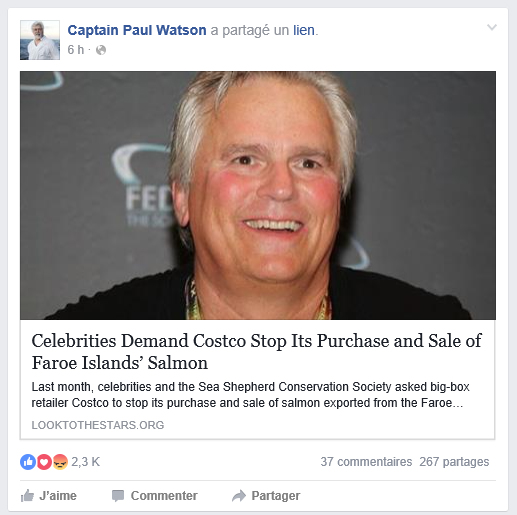Click the red heart reaction icon

(44, 462)
